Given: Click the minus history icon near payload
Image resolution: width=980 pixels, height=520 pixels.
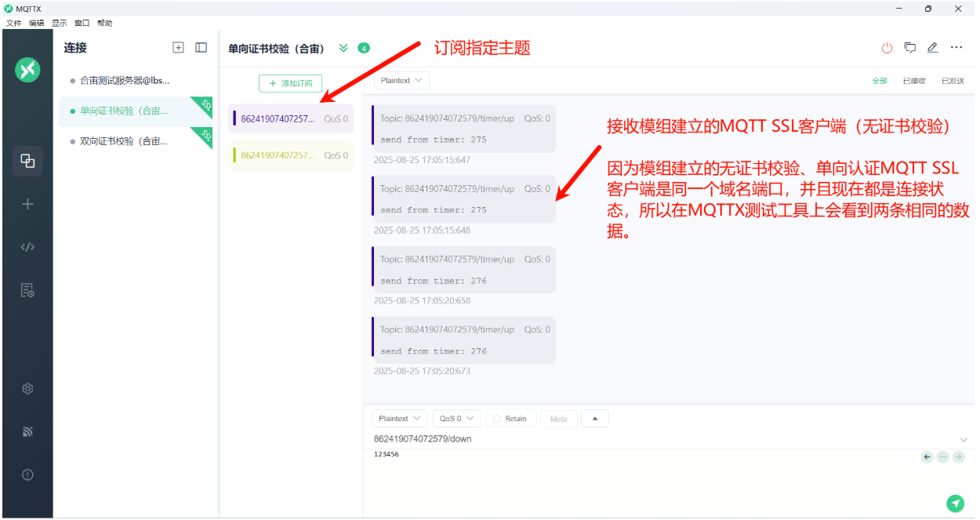Looking at the screenshot, I should [942, 456].
